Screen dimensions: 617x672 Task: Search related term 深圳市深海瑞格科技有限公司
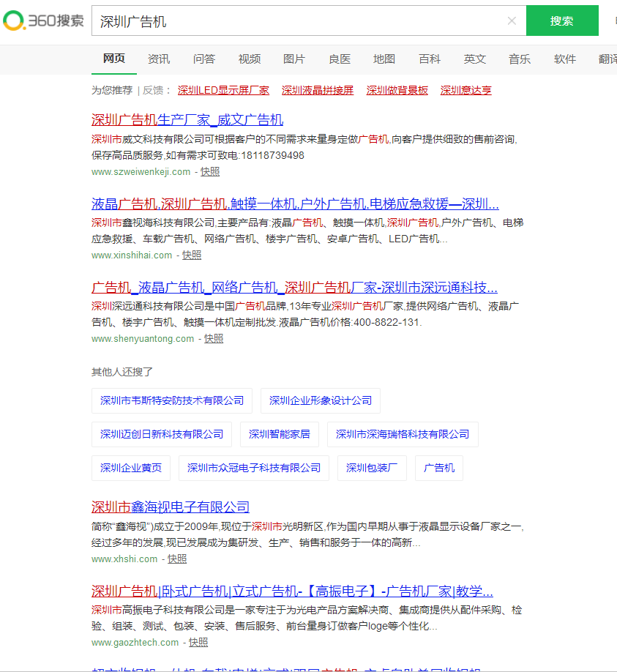pyautogui.click(x=403, y=435)
